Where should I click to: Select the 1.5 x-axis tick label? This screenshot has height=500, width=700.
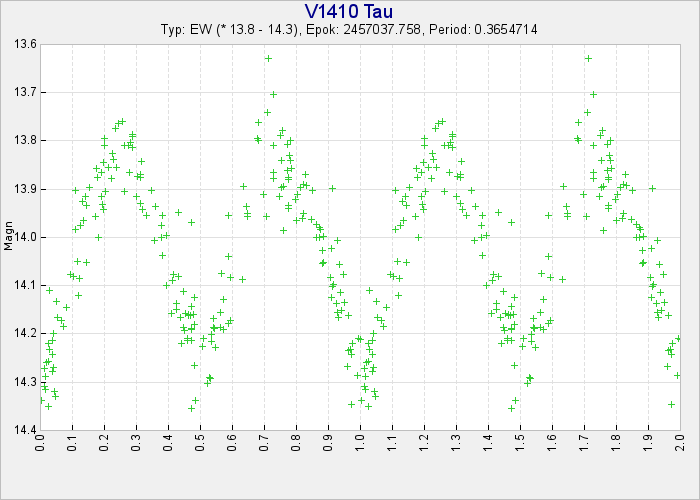click(520, 443)
